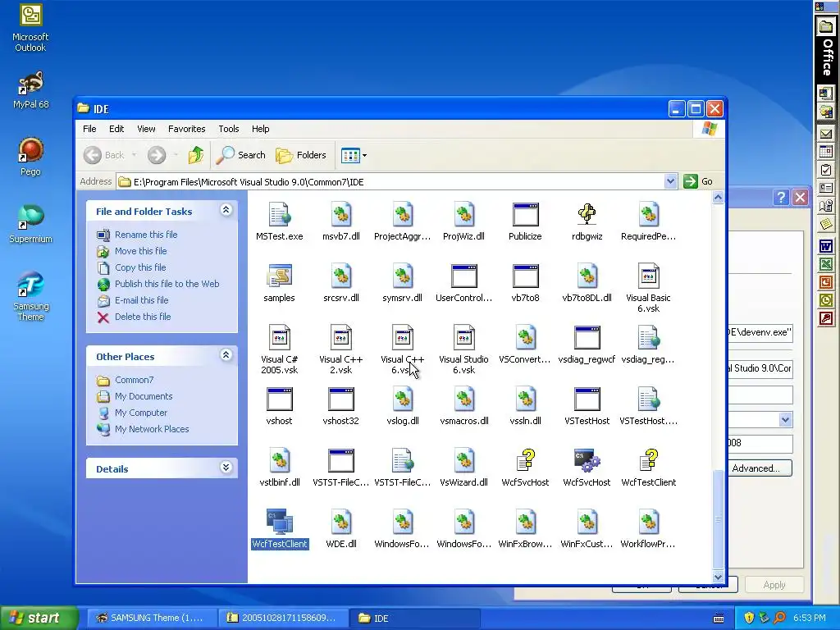Click Move this file link
This screenshot has width=840, height=630.
click(x=140, y=251)
